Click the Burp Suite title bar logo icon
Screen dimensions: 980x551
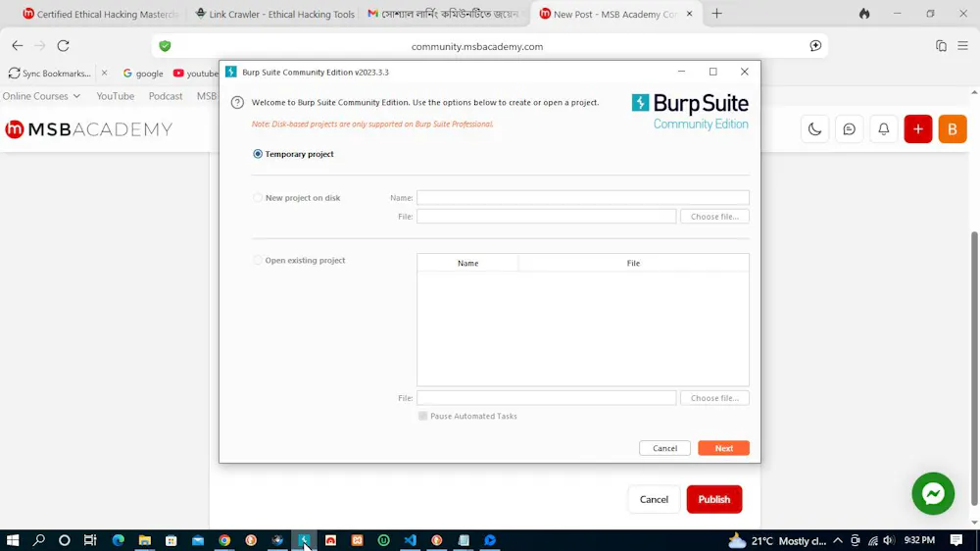(230, 72)
